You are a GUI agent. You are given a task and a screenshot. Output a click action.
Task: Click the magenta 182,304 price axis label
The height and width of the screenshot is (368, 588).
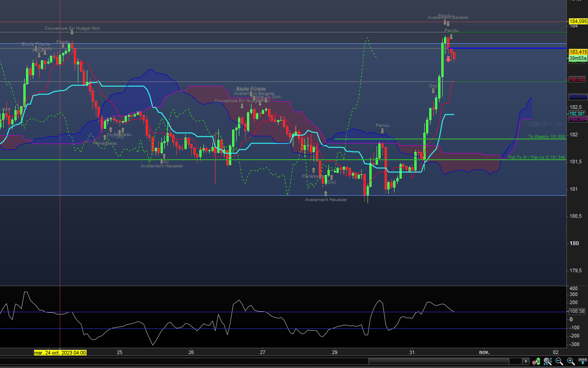point(578,119)
